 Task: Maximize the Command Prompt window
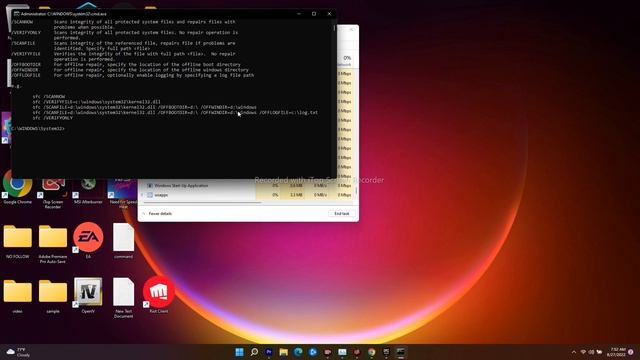(314, 13)
